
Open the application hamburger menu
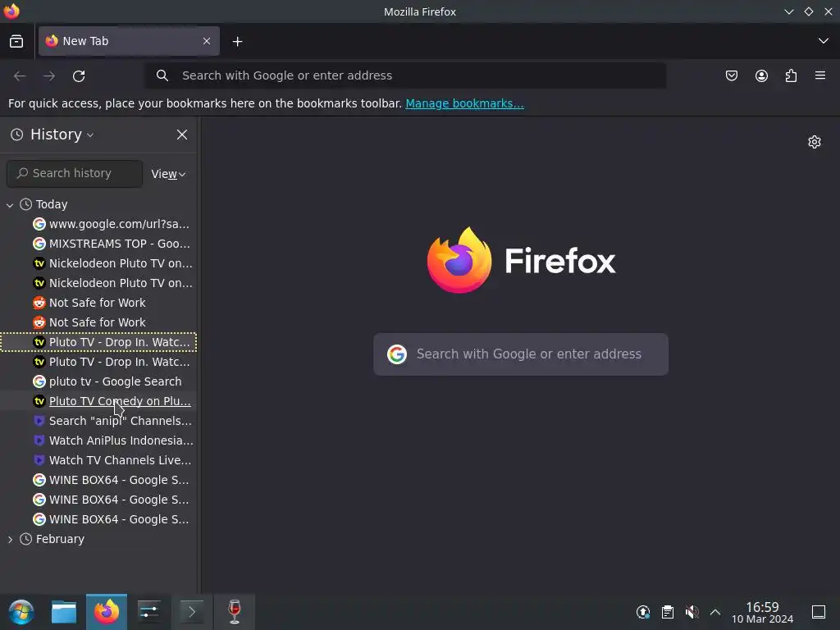tap(820, 75)
